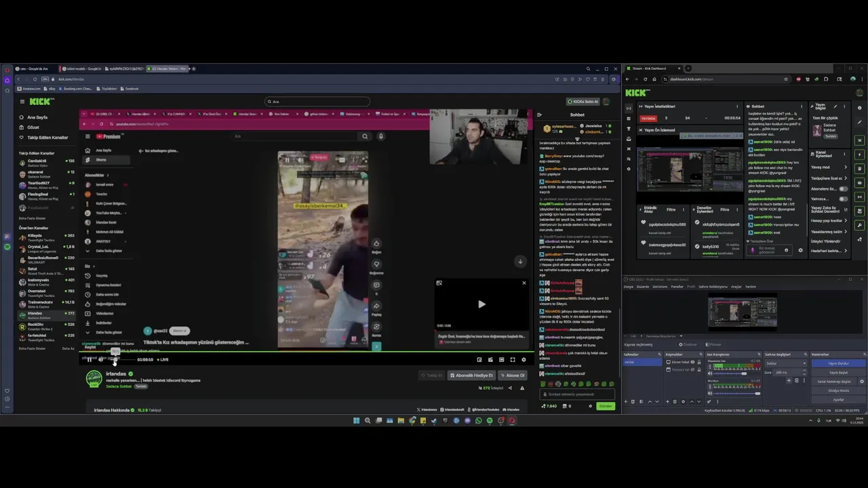Open stream icon in Kick dashboard sidebar
The height and width of the screenshot is (488, 868).
(x=629, y=108)
